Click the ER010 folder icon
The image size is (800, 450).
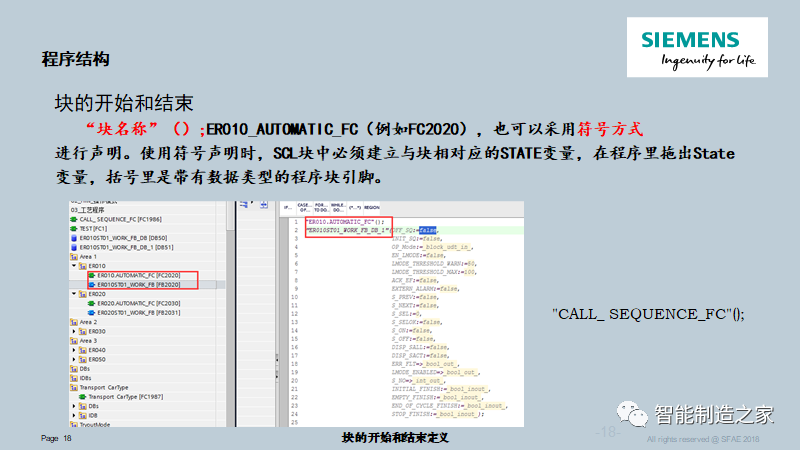coord(83,266)
